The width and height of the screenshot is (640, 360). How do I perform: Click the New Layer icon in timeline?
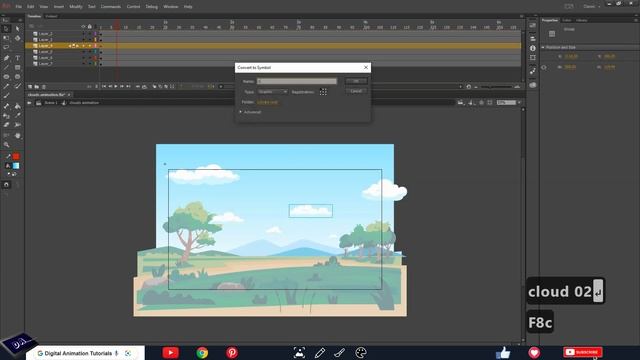pyautogui.click(x=30, y=87)
